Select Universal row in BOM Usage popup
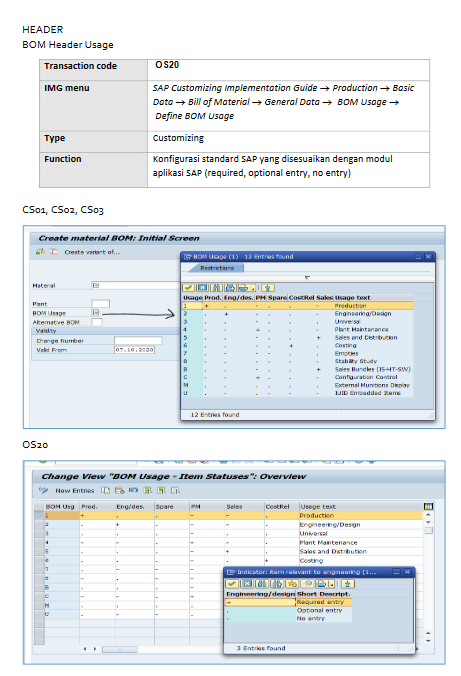This screenshot has width=461, height=676. [x=298, y=322]
